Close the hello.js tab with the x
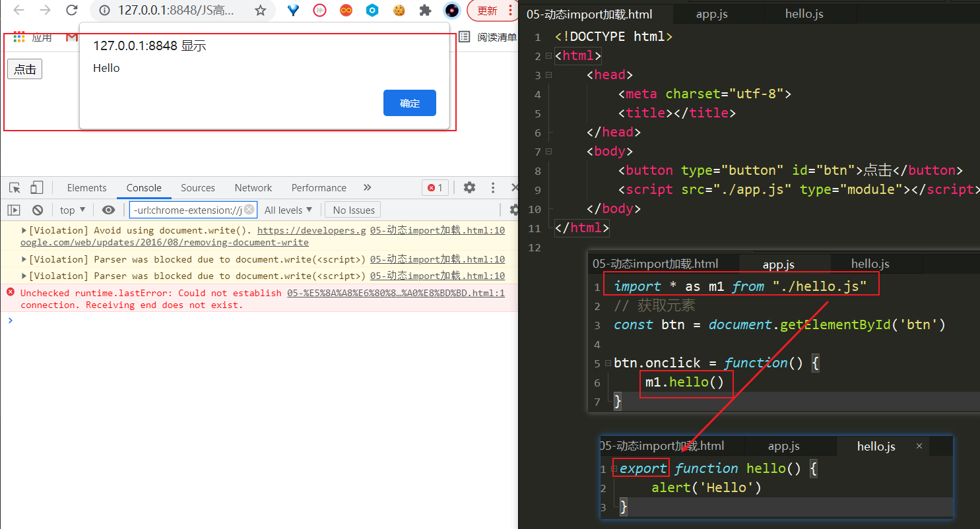The height and width of the screenshot is (529, 980). click(919, 447)
